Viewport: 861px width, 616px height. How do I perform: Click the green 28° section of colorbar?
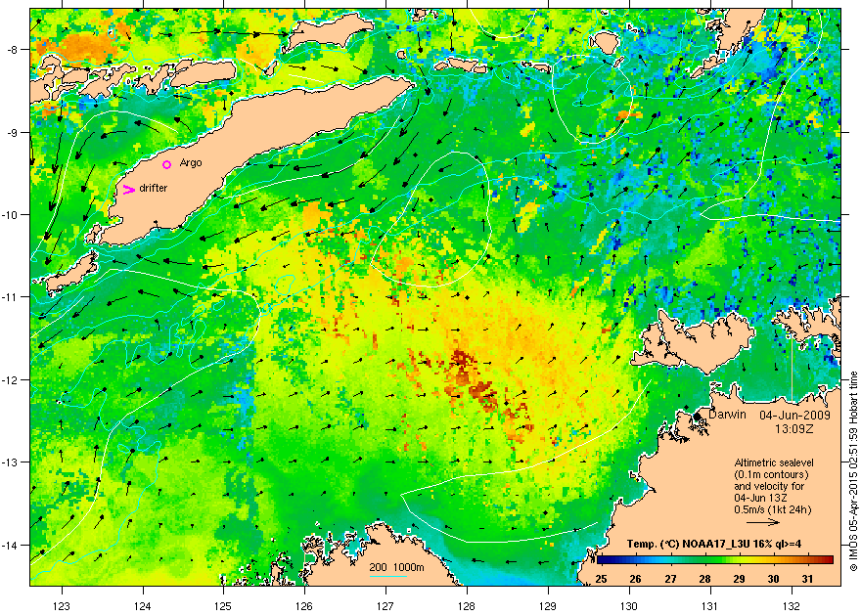pyautogui.click(x=705, y=560)
